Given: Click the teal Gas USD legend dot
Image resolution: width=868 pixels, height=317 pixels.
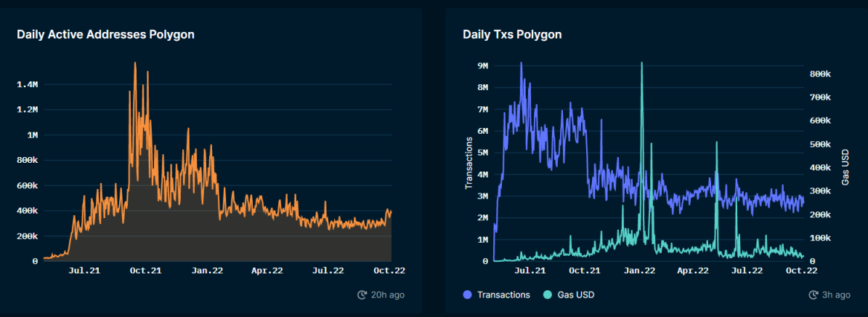Looking at the screenshot, I should click(548, 295).
